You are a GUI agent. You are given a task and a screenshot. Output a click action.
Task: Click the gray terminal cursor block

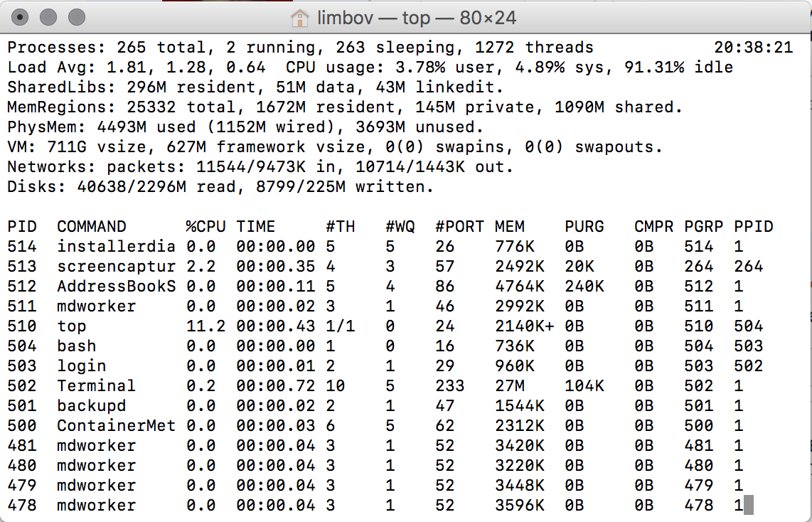tap(748, 505)
